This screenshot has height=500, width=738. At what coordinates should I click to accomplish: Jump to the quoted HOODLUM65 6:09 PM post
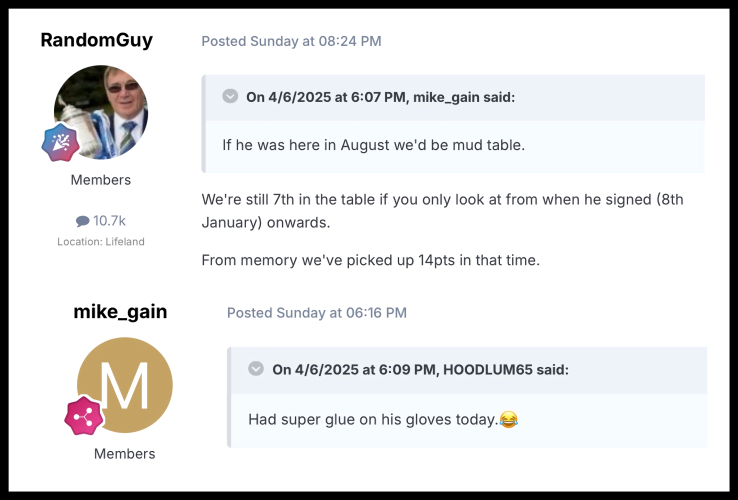click(420, 369)
